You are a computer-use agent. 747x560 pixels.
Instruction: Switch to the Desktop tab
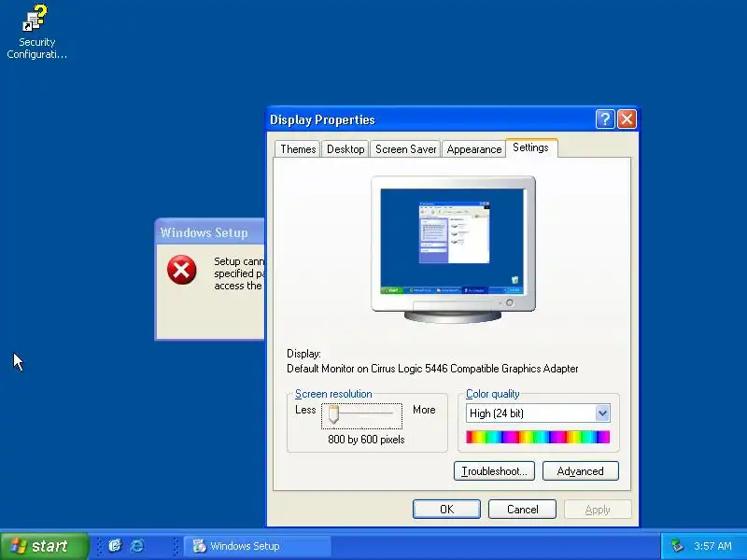(x=345, y=149)
